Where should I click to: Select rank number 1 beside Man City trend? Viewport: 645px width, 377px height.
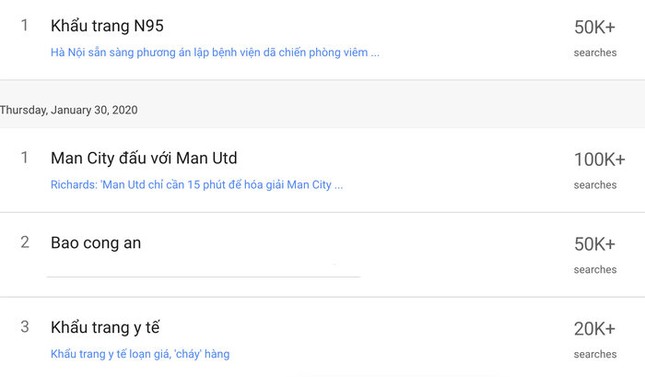coord(25,158)
